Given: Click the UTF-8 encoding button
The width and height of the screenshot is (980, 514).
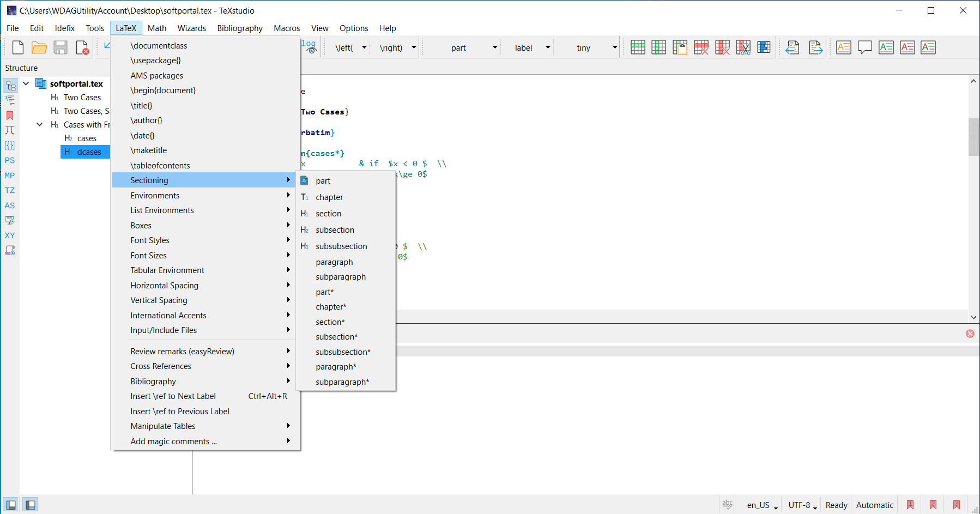Looking at the screenshot, I should coord(802,505).
